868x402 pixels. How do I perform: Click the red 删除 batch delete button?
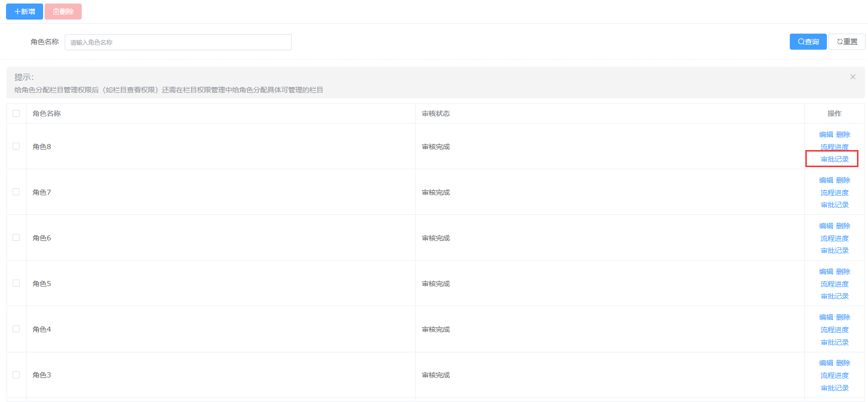[x=63, y=12]
